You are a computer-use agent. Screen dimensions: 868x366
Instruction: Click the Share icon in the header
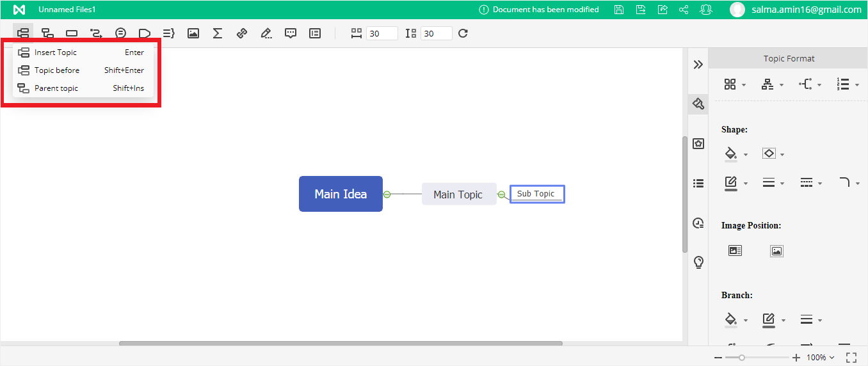pyautogui.click(x=684, y=10)
